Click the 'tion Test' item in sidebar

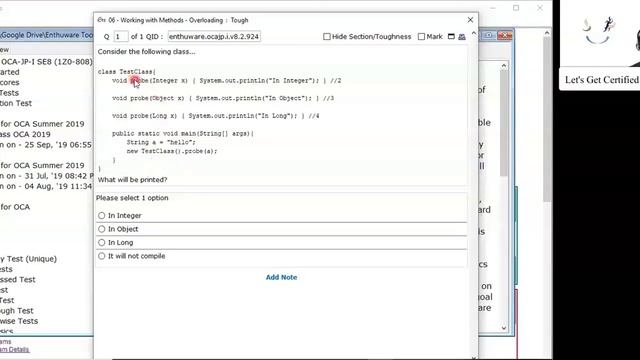coord(16,103)
